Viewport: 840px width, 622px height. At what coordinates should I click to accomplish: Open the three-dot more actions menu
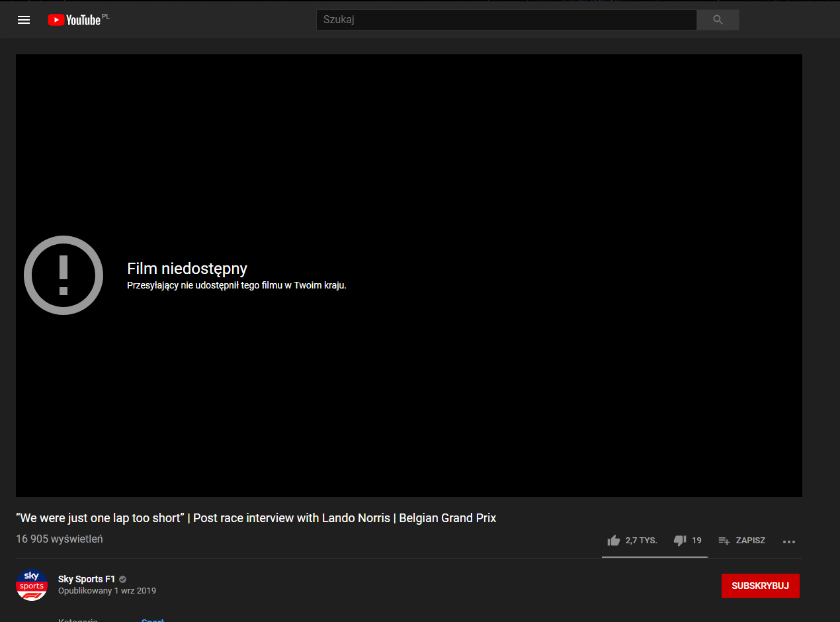(788, 541)
